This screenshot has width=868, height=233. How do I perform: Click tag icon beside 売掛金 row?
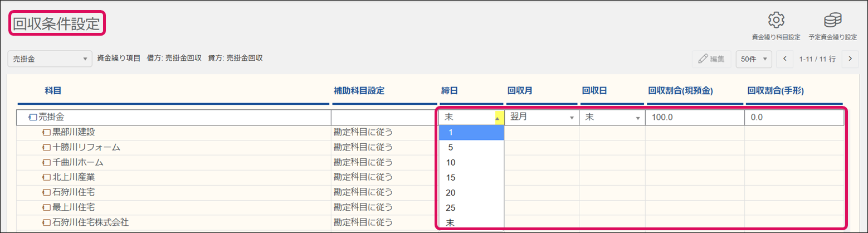[33, 118]
